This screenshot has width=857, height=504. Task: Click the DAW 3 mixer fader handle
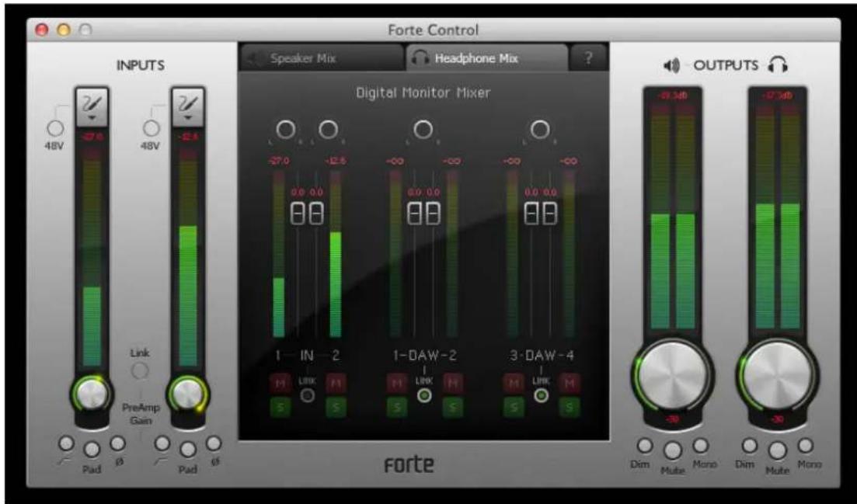click(x=531, y=213)
